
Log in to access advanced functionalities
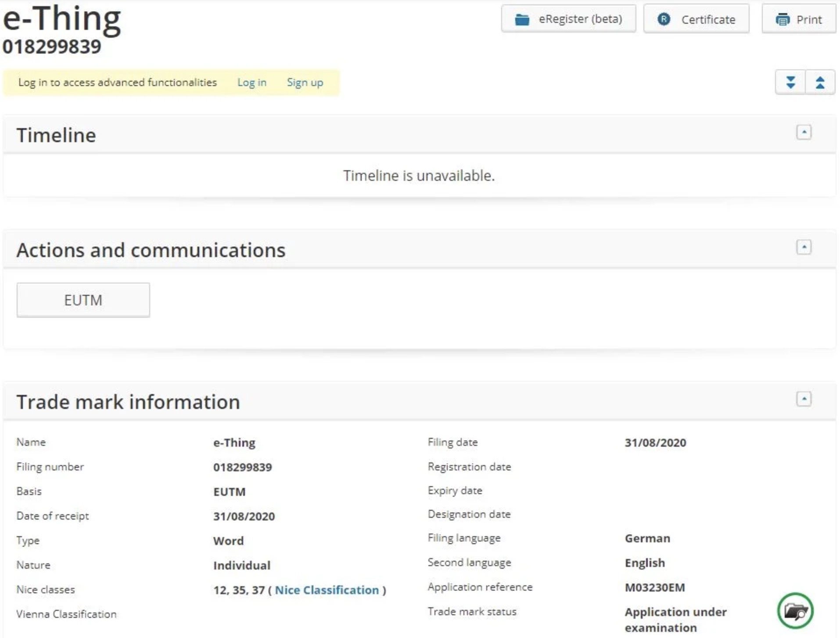click(x=251, y=82)
